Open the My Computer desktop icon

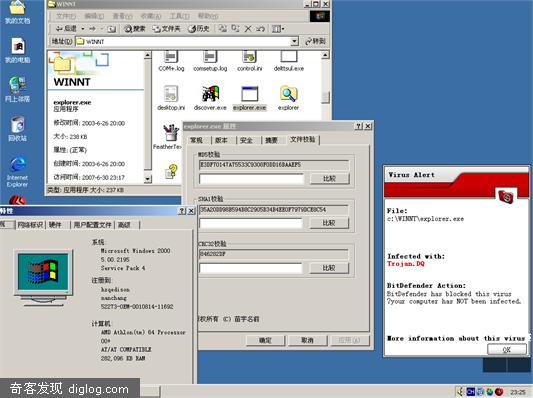click(17, 50)
